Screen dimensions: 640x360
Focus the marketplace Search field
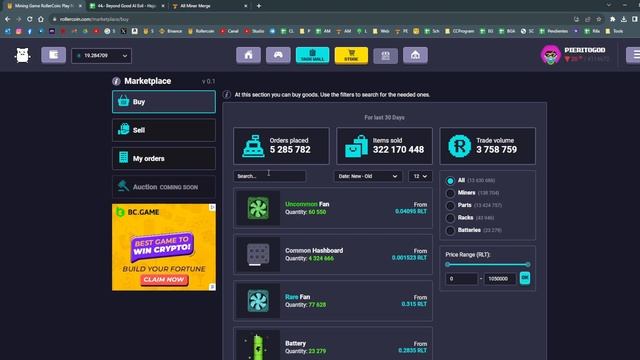click(x=269, y=176)
